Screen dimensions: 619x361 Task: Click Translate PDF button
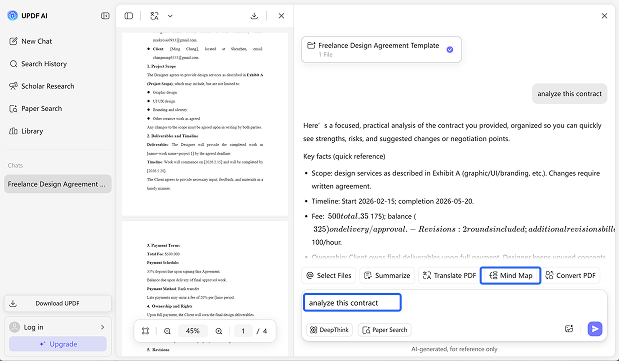point(449,275)
